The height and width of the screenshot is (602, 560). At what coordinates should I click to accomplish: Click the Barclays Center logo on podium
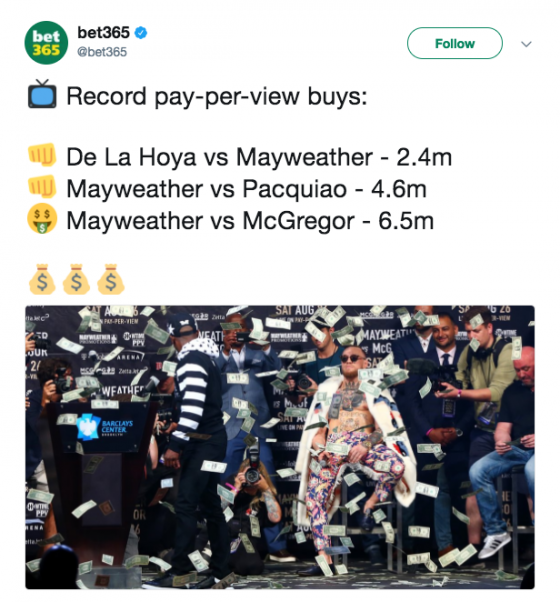point(104,426)
